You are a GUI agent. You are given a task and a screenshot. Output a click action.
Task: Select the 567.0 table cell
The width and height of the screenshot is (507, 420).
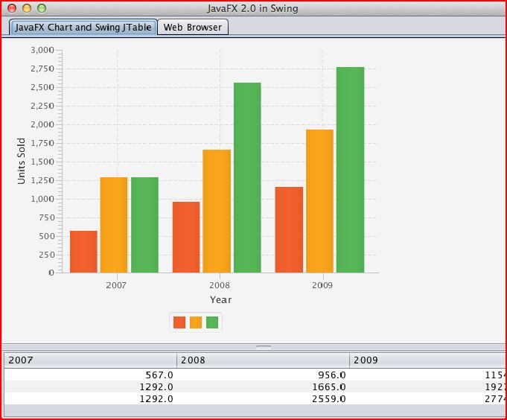[90, 375]
